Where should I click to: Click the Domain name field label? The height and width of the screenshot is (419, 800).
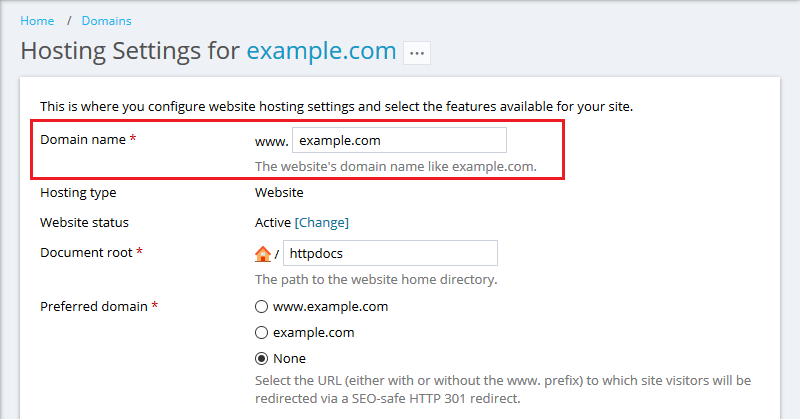coord(83,139)
